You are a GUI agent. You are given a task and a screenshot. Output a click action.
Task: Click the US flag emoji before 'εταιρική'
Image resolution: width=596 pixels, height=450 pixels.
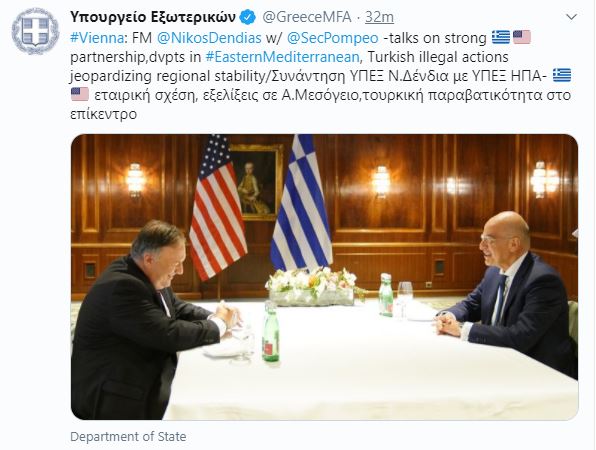tap(80, 94)
